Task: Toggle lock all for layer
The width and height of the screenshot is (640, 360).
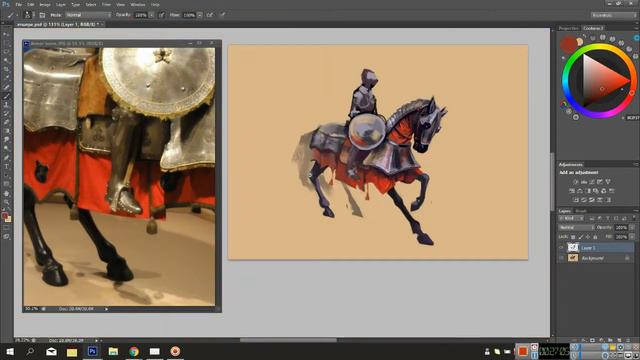Action: click(595, 237)
